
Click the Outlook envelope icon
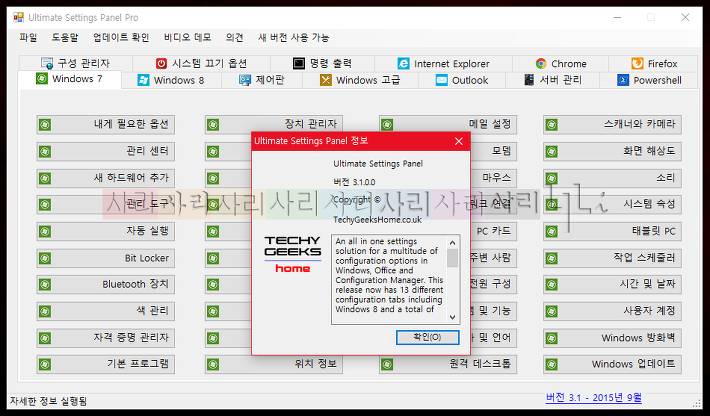tap(441, 81)
